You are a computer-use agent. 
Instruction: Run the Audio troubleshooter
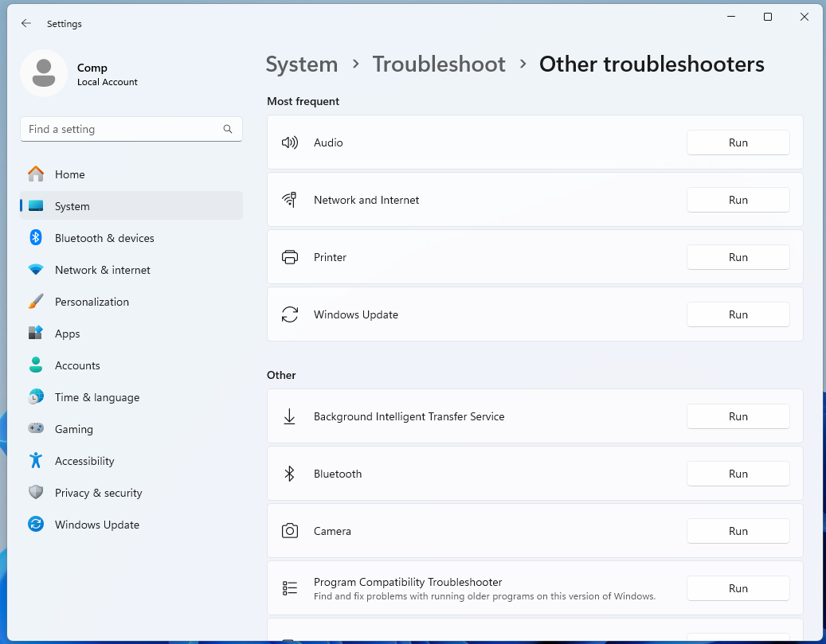(x=738, y=142)
